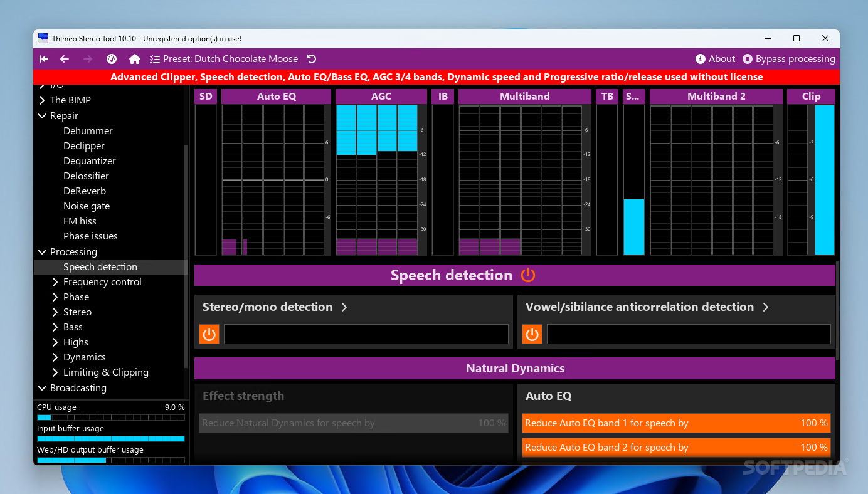The width and height of the screenshot is (868, 494).
Task: Click the Thimeo app icon in title bar
Action: 43,38
